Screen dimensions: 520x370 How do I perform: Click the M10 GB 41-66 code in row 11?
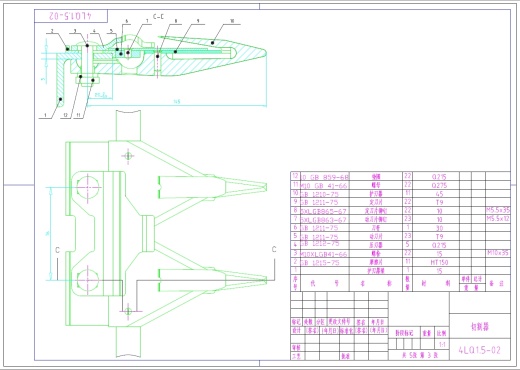[324, 185]
